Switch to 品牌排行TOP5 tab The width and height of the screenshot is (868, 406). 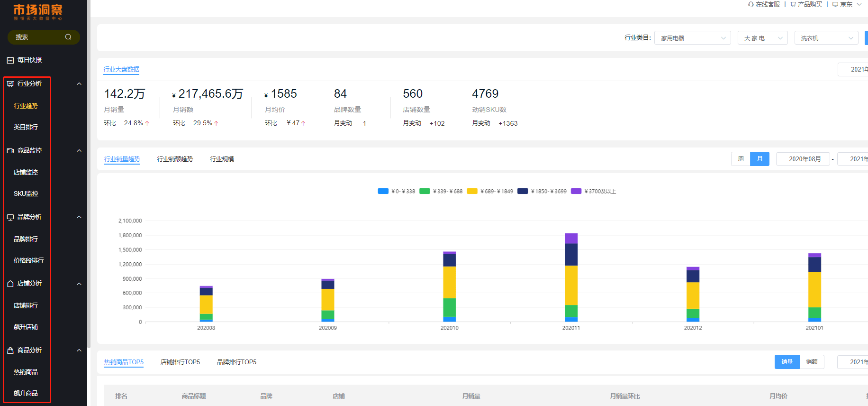(236, 362)
